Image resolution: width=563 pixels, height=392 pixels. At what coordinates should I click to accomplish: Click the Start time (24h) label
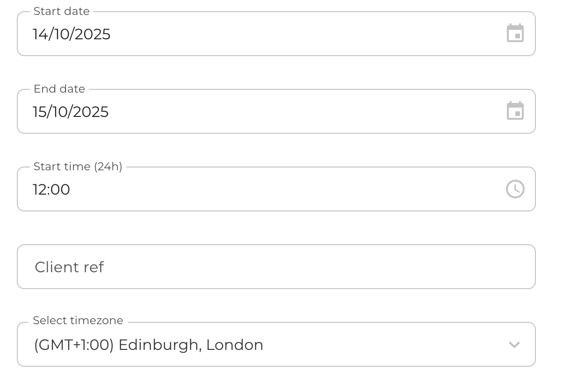pyautogui.click(x=78, y=167)
